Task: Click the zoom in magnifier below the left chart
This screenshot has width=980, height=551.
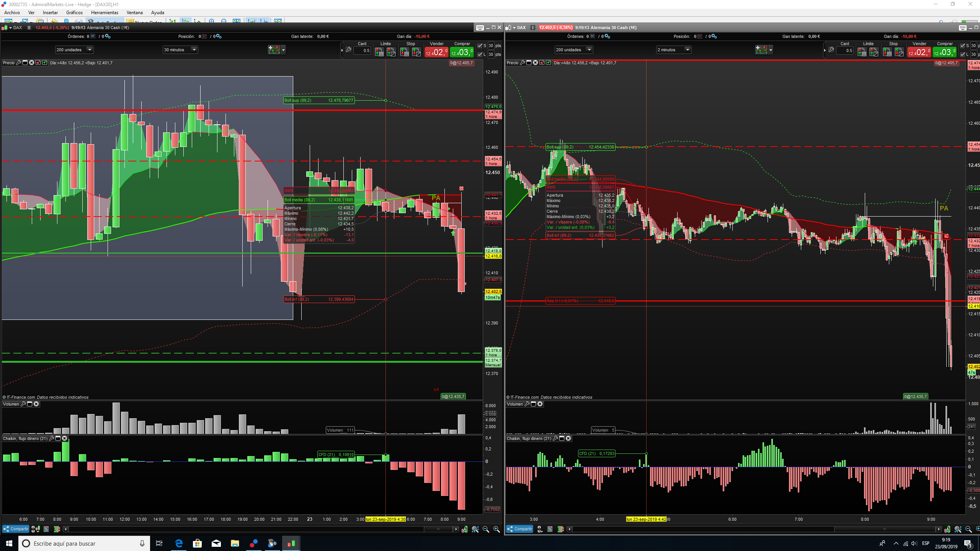Action: point(497,529)
